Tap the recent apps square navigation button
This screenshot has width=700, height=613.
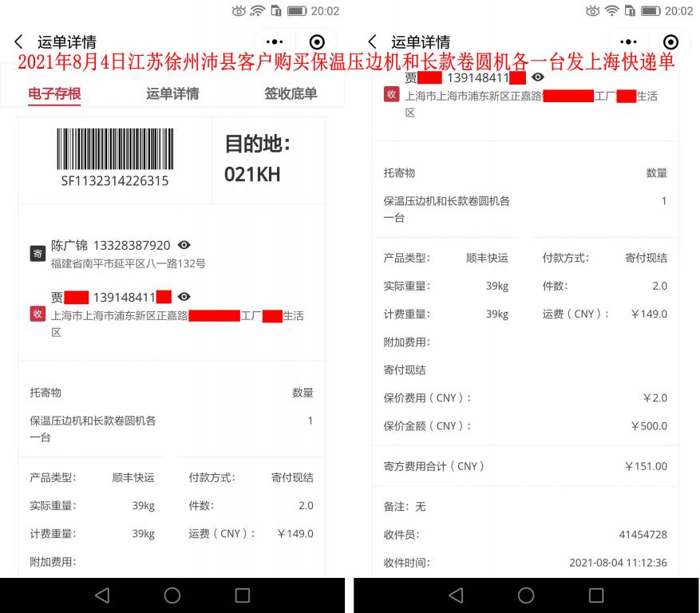(241, 594)
